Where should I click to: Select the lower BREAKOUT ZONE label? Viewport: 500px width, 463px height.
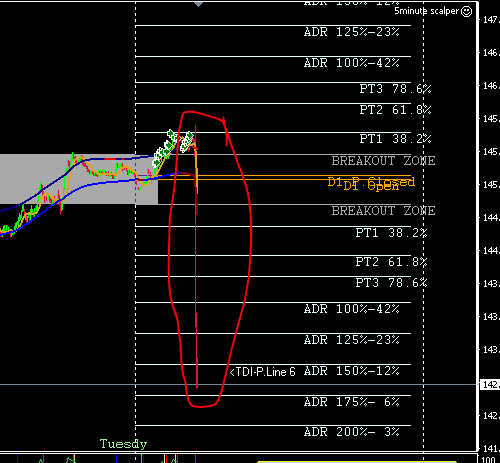coord(383,211)
